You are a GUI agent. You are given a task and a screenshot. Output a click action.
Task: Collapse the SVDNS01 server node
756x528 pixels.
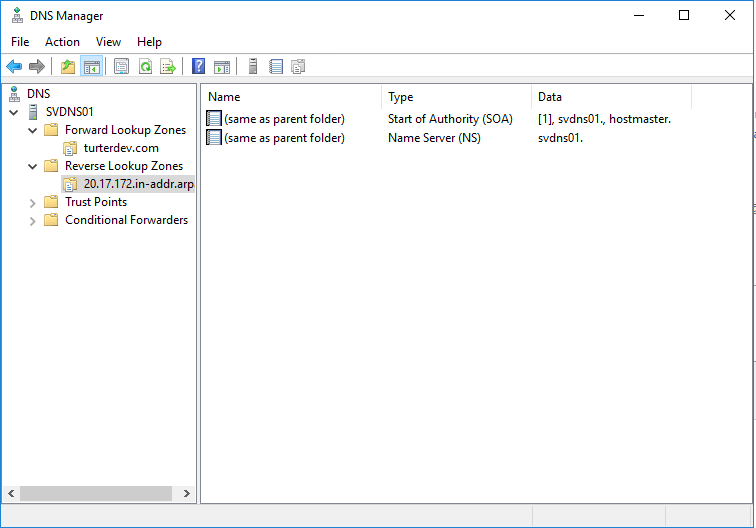tap(14, 112)
